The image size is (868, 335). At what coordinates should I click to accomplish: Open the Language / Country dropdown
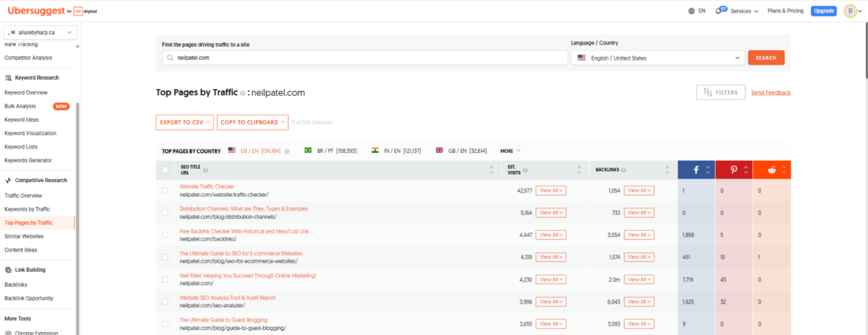658,58
